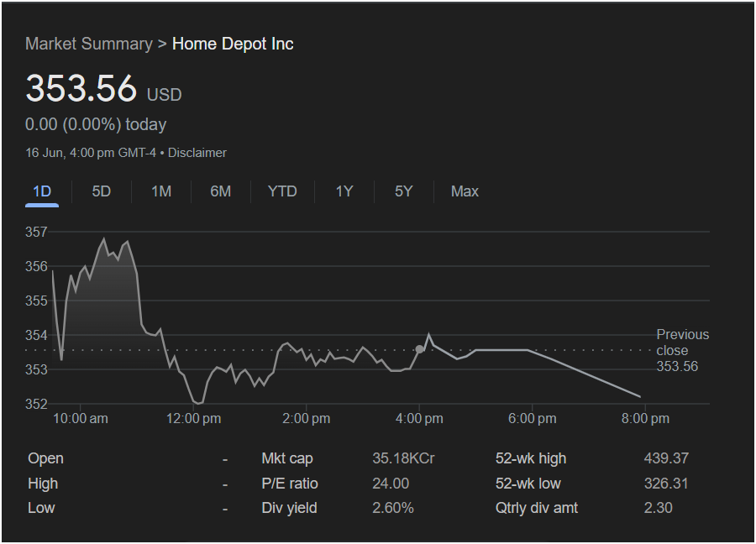Click the Low stat label

click(x=41, y=508)
